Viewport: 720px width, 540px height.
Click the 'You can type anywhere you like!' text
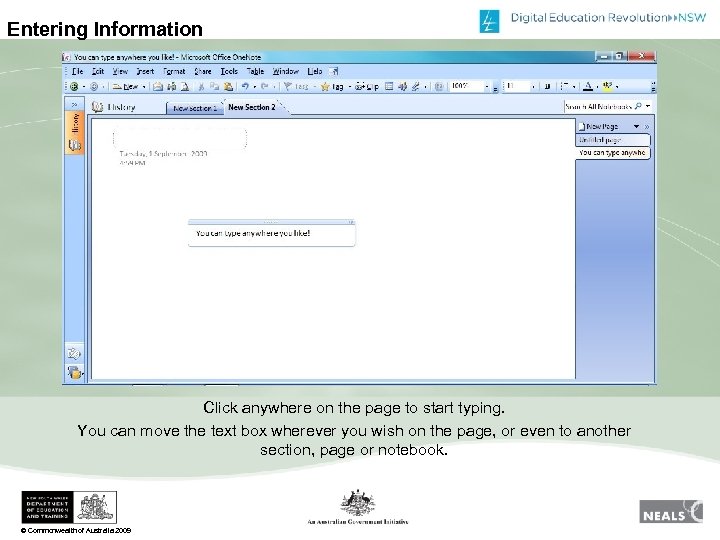253,233
